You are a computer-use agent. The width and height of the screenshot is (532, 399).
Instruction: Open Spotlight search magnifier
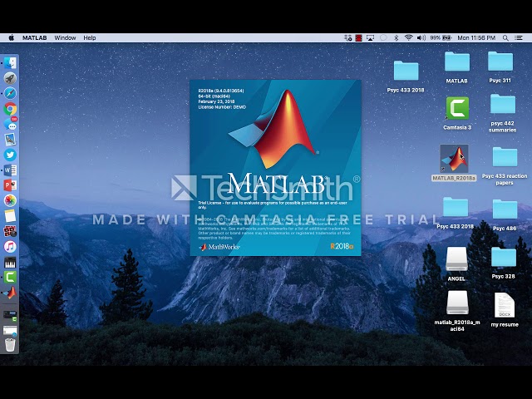pos(505,38)
